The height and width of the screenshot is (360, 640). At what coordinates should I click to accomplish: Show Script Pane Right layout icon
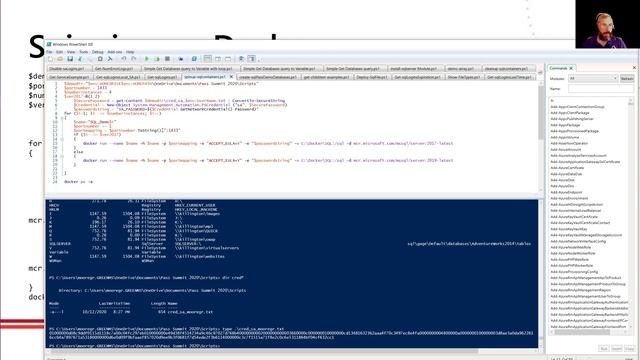click(x=218, y=59)
